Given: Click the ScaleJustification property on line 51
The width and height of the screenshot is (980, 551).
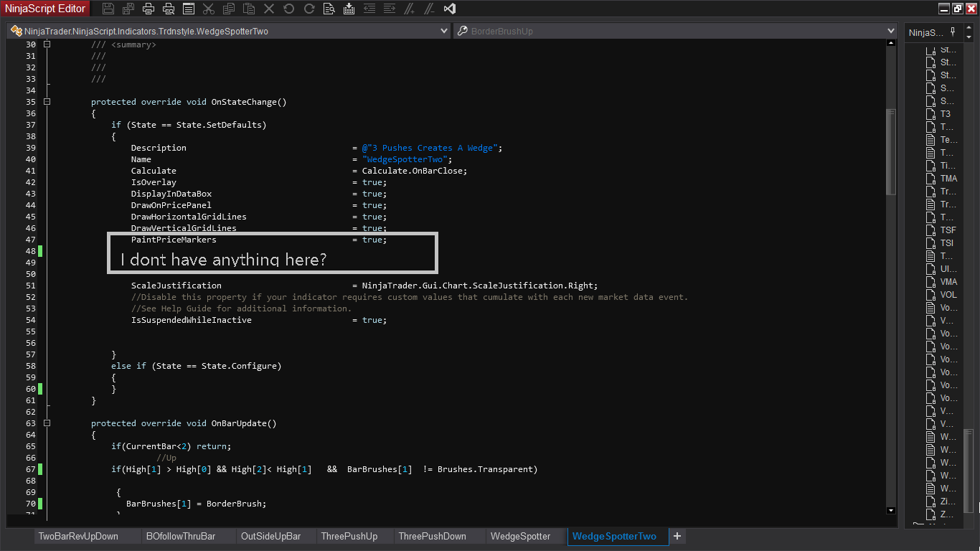Looking at the screenshot, I should [x=176, y=286].
